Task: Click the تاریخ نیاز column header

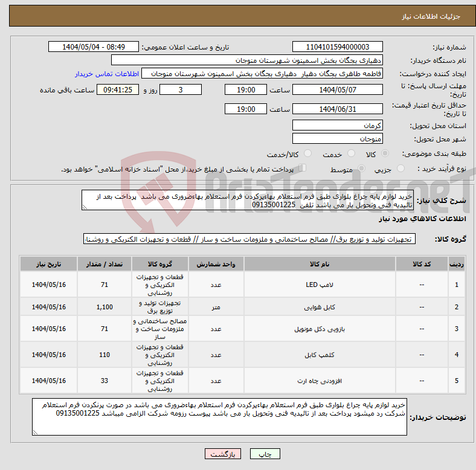Action: (48, 264)
